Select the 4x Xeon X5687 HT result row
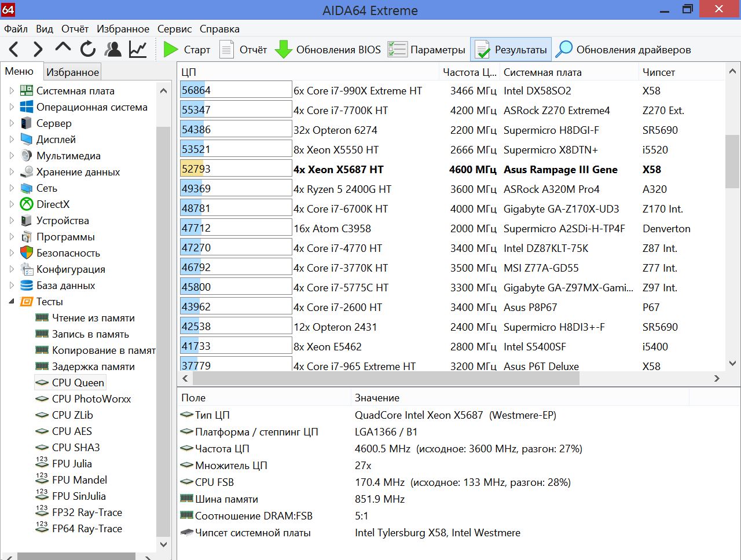The height and width of the screenshot is (560, 741). pyautogui.click(x=451, y=170)
